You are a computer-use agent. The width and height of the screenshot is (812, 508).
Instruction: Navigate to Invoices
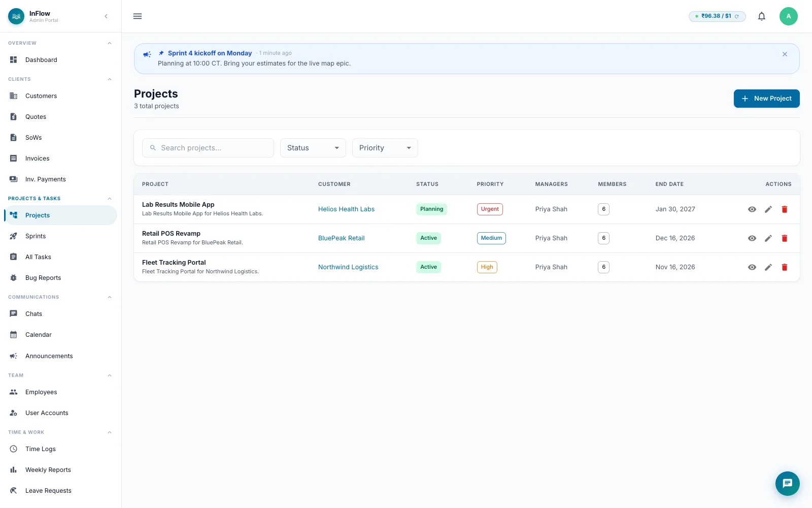pyautogui.click(x=60, y=158)
